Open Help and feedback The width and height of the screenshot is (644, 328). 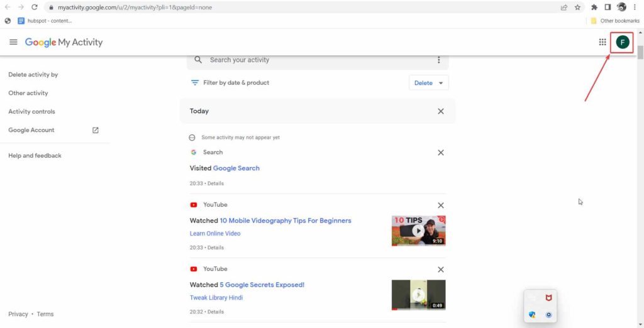[x=35, y=156]
